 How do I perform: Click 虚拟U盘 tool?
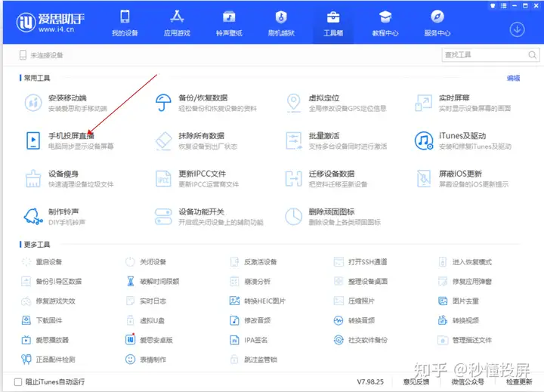point(145,320)
